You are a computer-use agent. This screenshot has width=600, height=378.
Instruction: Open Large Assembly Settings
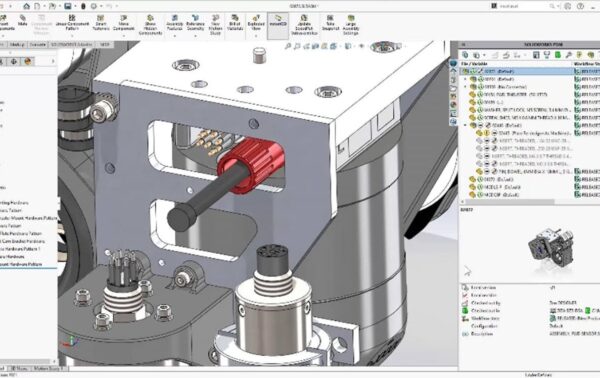[x=351, y=24]
